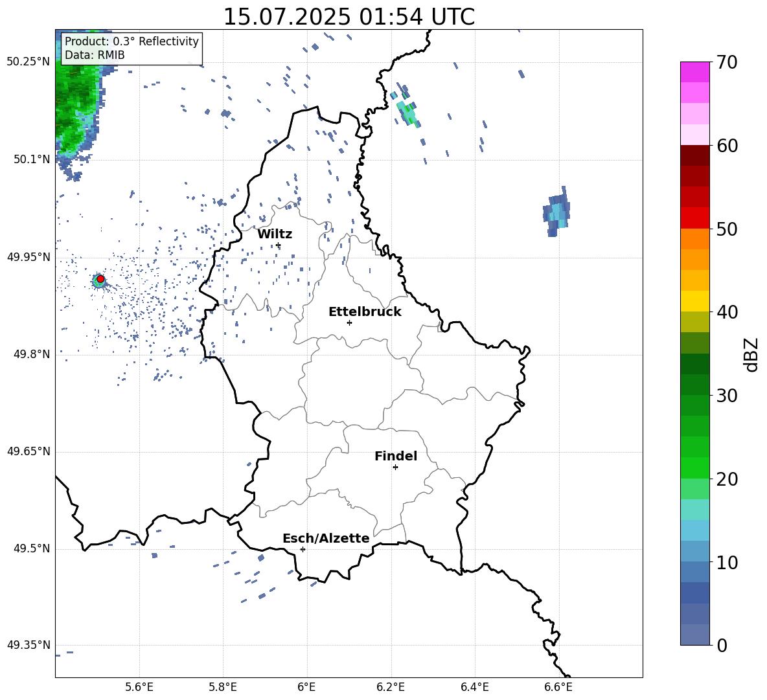This screenshot has width=767, height=700.
Task: Click longitude label 6.4°E
Action: point(474,687)
